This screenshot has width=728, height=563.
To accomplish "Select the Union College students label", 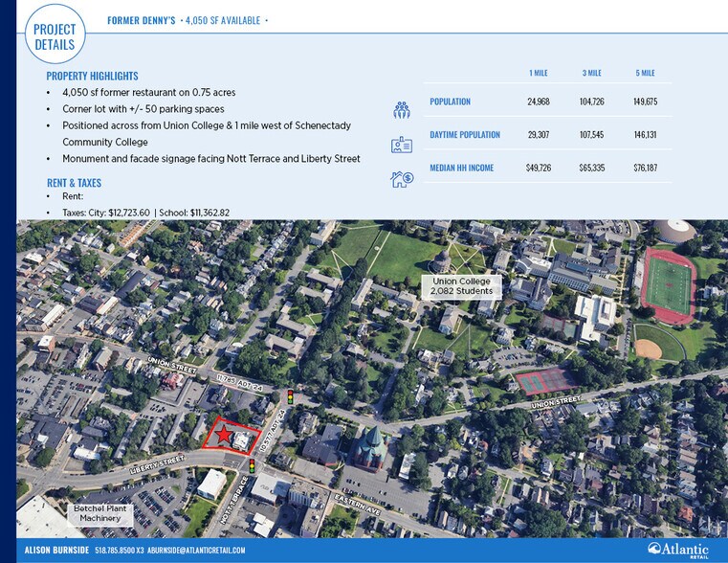I will click(x=461, y=286).
